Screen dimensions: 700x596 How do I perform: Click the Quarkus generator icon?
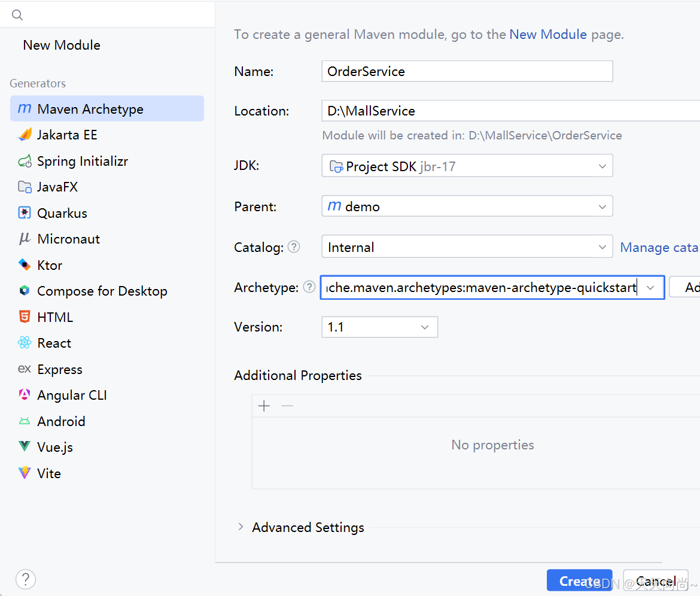(25, 213)
